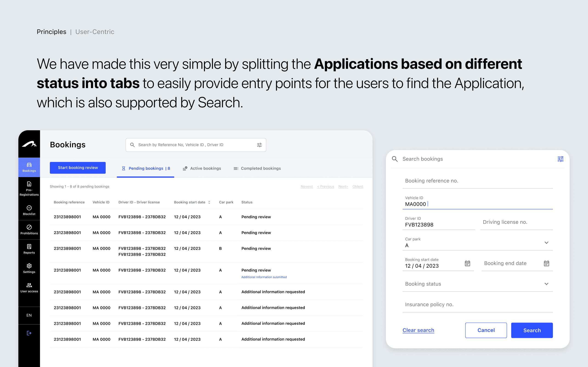Open the Blocklist sidebar icon

pos(29,210)
